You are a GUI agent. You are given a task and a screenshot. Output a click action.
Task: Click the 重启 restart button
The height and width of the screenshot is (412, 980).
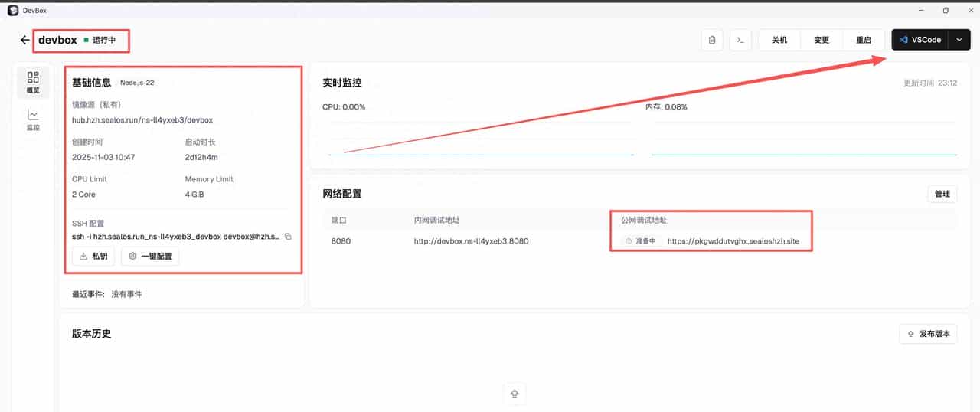coord(864,40)
